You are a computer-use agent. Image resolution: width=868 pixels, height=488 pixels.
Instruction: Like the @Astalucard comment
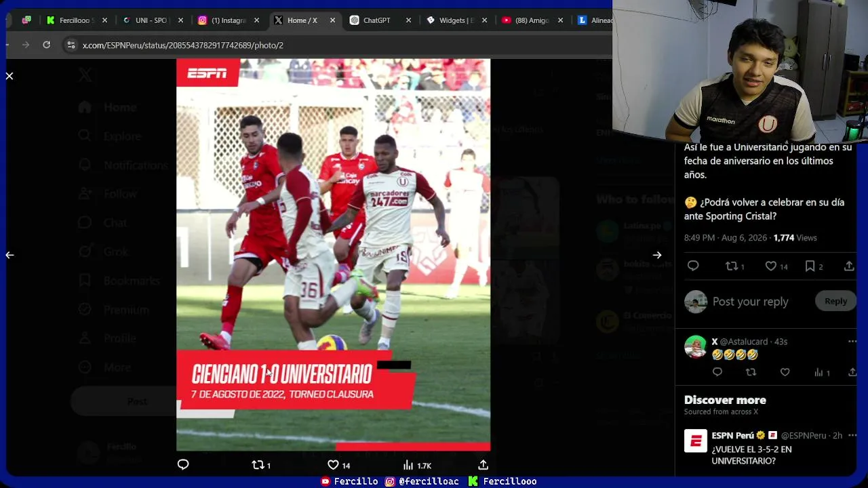785,372
